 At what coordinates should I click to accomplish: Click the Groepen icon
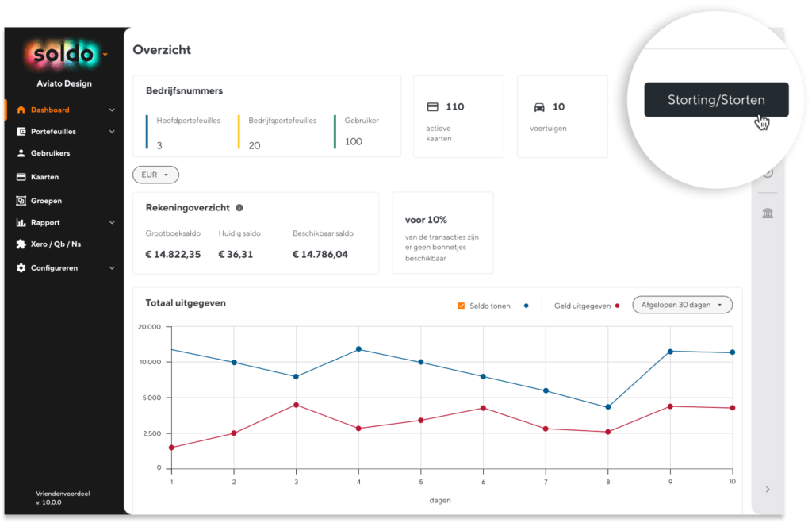tap(21, 201)
